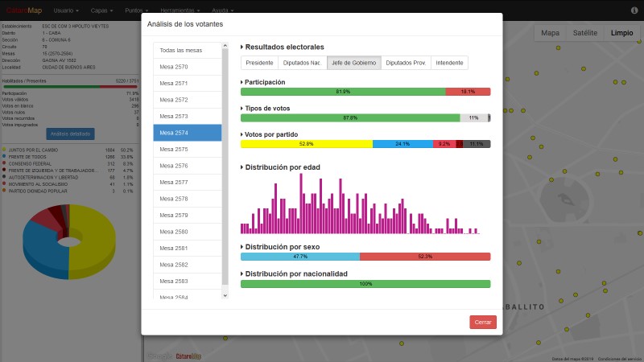Open the Capas dropdown menu
The image size is (644, 362).
(x=102, y=10)
